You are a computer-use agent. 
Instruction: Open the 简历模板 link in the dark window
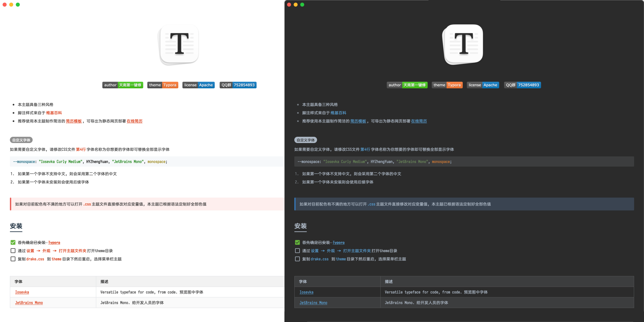358,121
